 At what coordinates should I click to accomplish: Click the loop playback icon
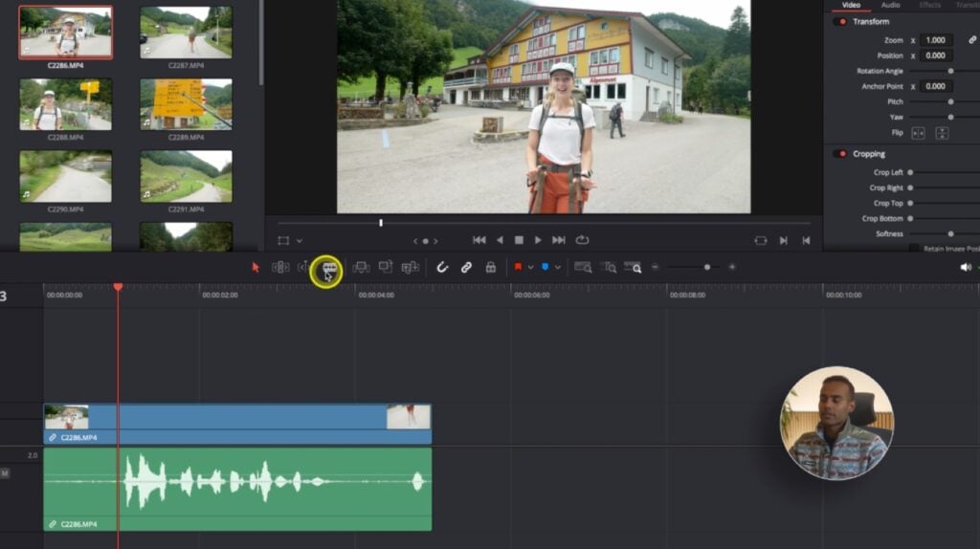pyautogui.click(x=582, y=240)
